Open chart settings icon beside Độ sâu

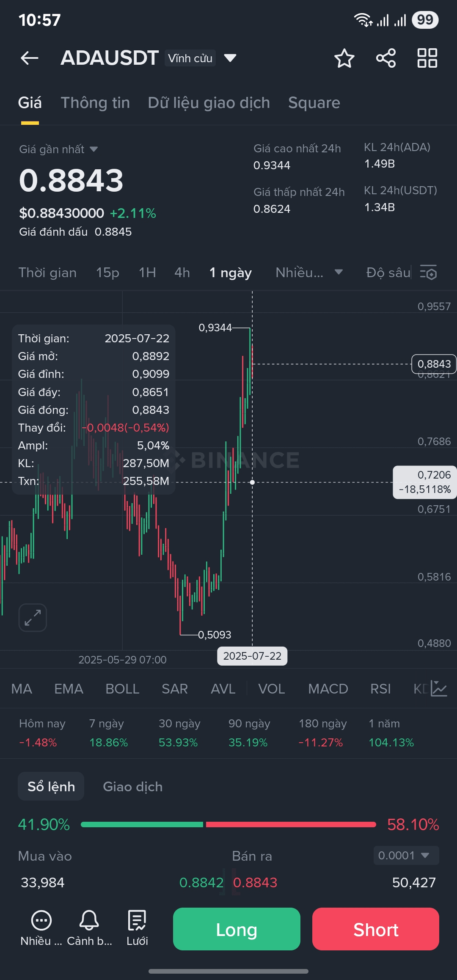[428, 273]
